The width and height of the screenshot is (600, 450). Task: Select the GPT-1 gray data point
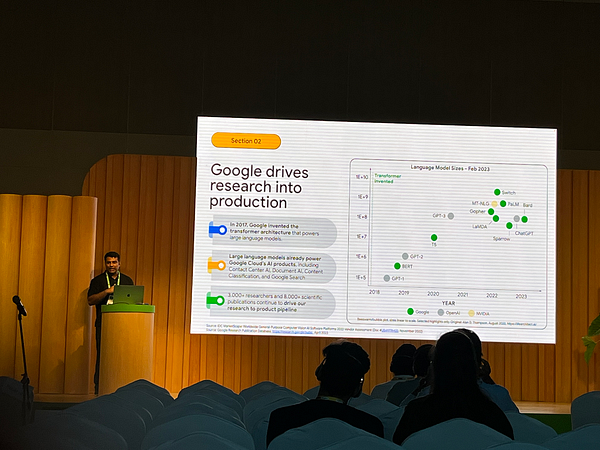point(387,278)
